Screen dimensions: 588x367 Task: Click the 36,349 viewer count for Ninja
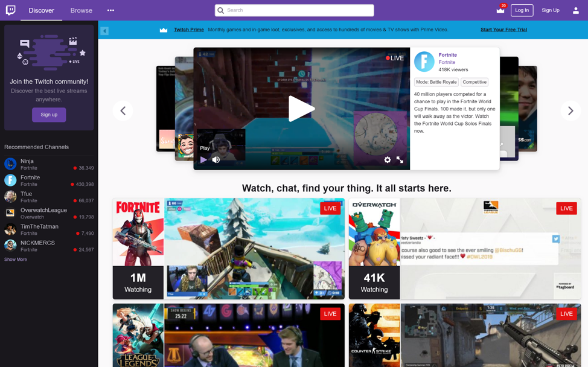[x=86, y=168]
